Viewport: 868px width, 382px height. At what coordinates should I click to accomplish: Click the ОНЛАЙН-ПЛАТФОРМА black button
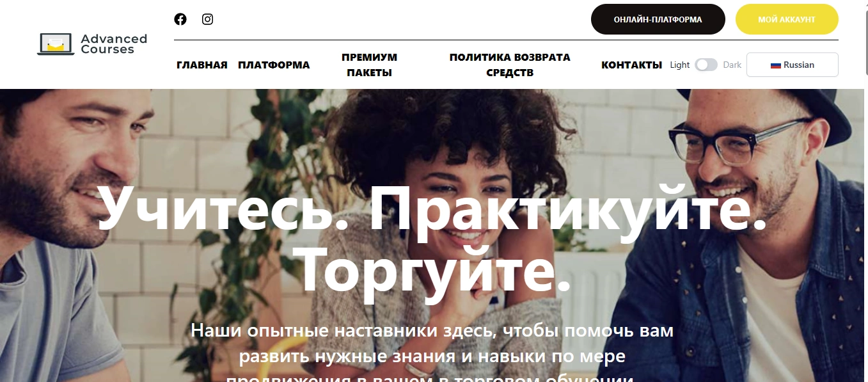(658, 19)
